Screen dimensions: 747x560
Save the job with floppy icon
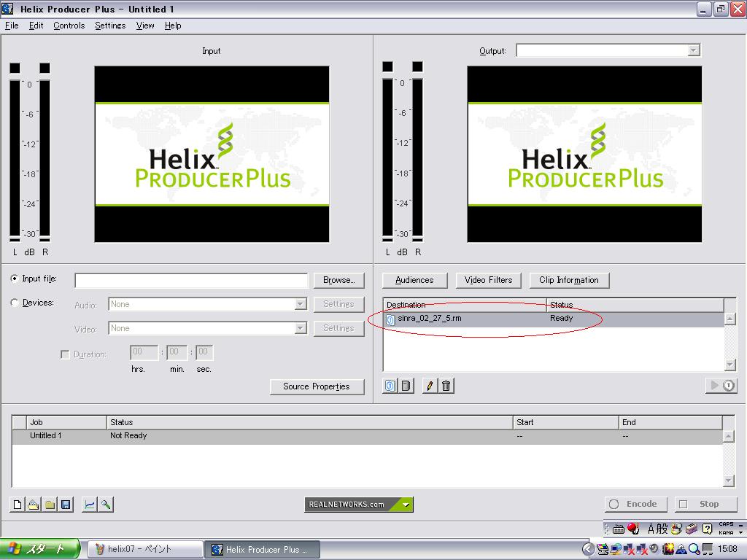click(66, 505)
